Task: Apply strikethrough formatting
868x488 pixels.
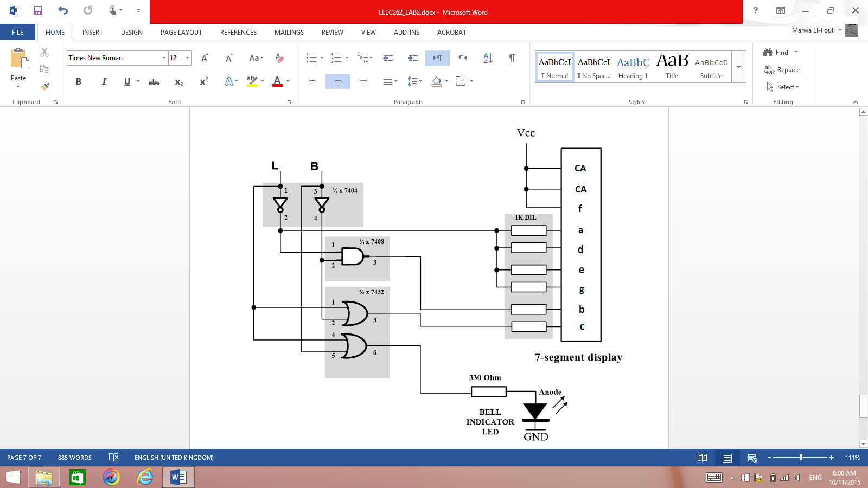Action: (x=154, y=81)
